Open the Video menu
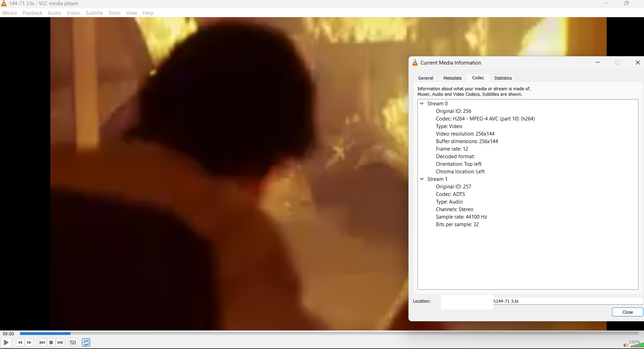Viewport: 644px width, 349px height. [x=73, y=13]
